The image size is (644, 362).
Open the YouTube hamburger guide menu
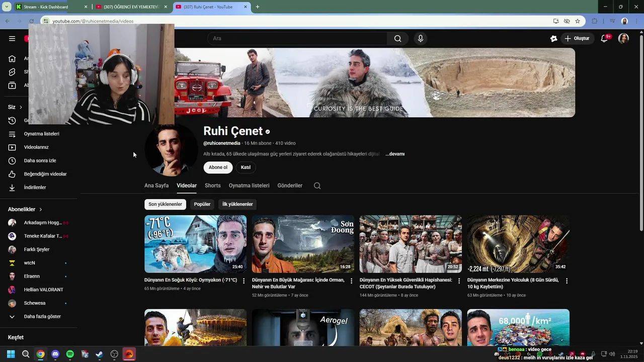coord(12,38)
